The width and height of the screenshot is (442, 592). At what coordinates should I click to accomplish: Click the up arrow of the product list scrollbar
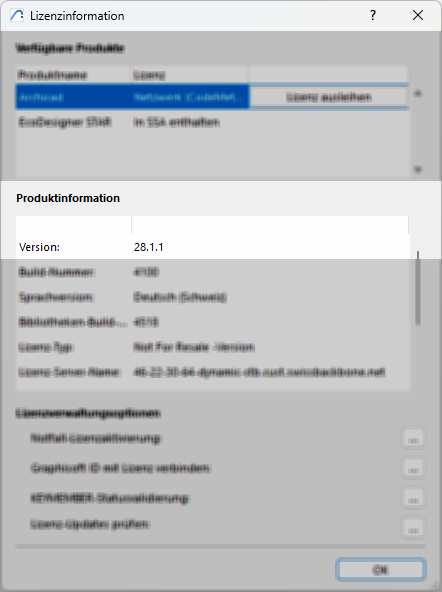(x=418, y=93)
